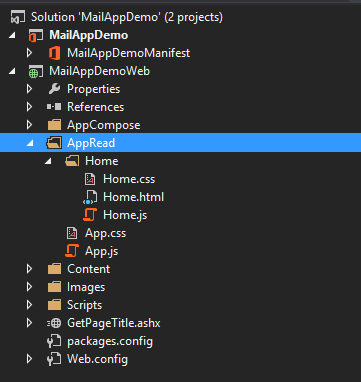Collapse the AppRead folder
Screen dimensions: 361x382
30,143
